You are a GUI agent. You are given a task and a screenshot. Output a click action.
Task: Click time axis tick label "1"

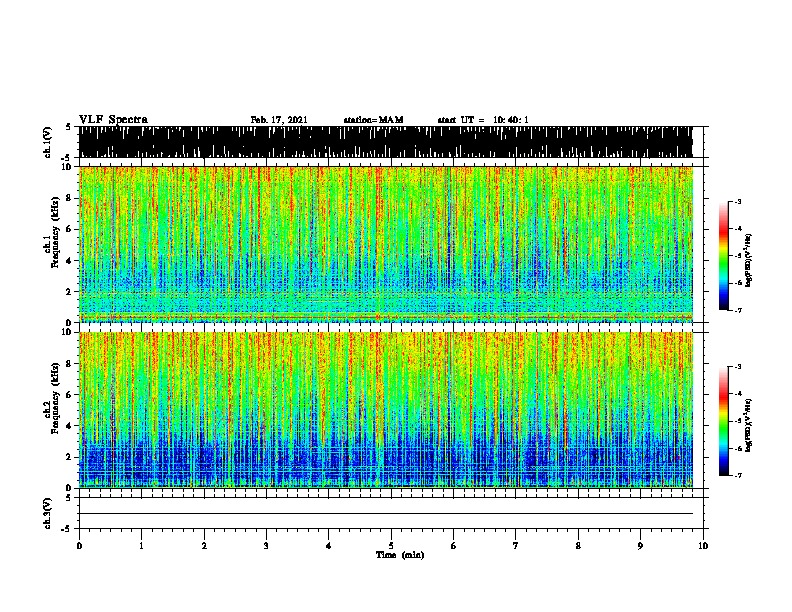click(141, 546)
